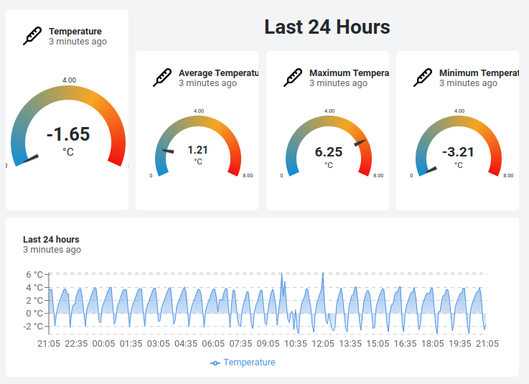
Task: Select the 6.25 maximum temperature value
Action: (329, 152)
